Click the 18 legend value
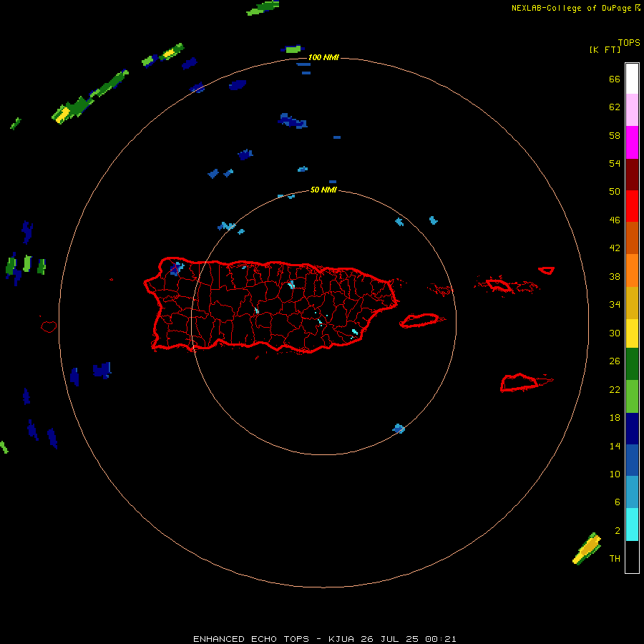This screenshot has width=644, height=644. [615, 418]
